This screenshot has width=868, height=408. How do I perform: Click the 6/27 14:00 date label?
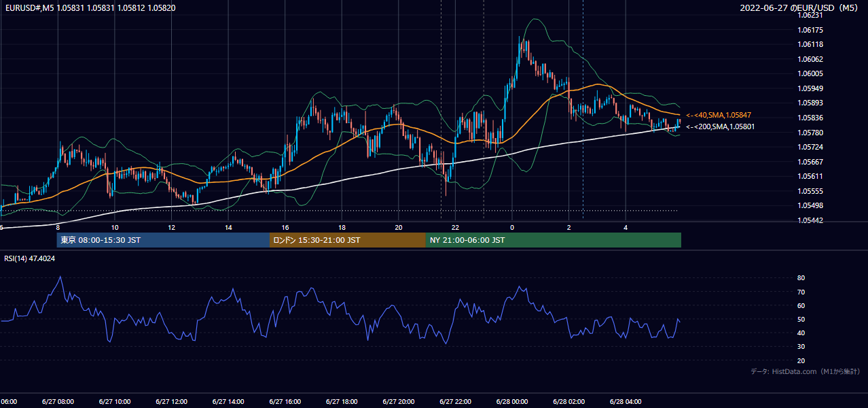229,402
